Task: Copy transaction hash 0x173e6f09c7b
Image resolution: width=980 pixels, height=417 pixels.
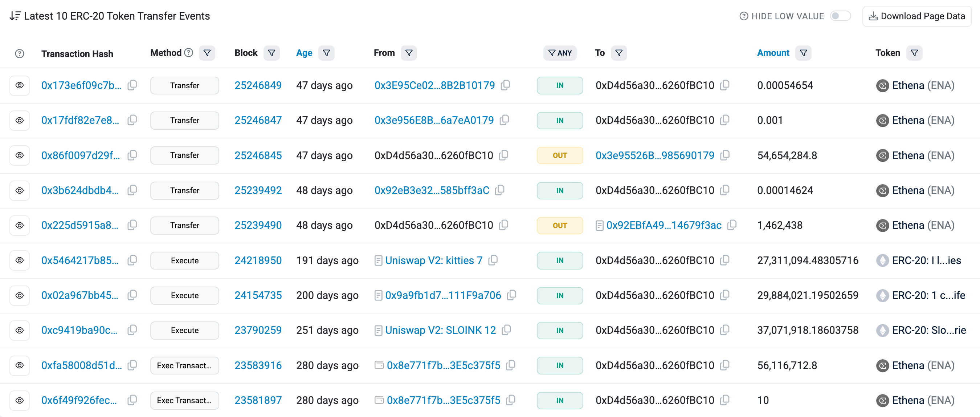Action: (x=132, y=85)
